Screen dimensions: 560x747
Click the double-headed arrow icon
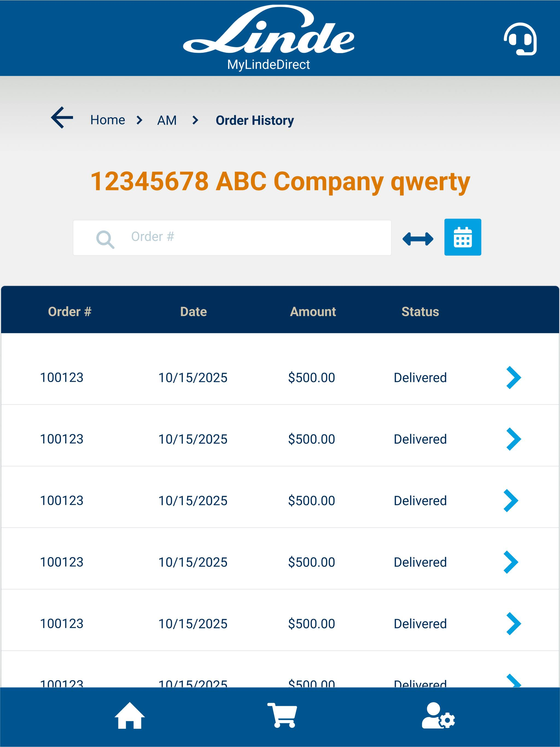click(x=418, y=239)
